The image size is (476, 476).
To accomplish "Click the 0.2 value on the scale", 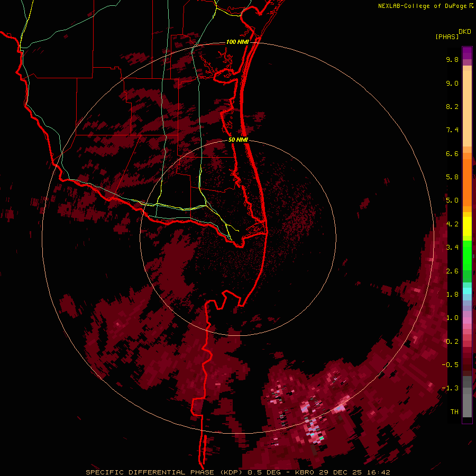I will (x=452, y=342).
